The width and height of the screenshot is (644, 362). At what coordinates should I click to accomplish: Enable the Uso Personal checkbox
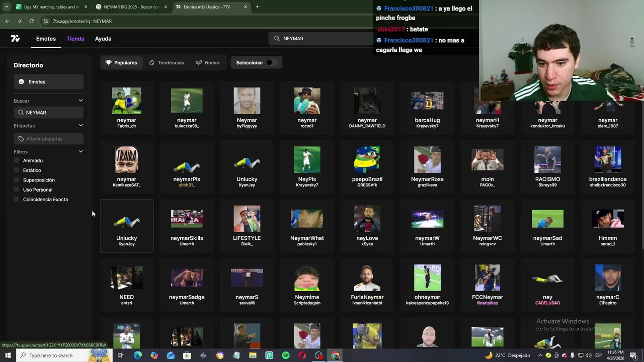[17, 190]
